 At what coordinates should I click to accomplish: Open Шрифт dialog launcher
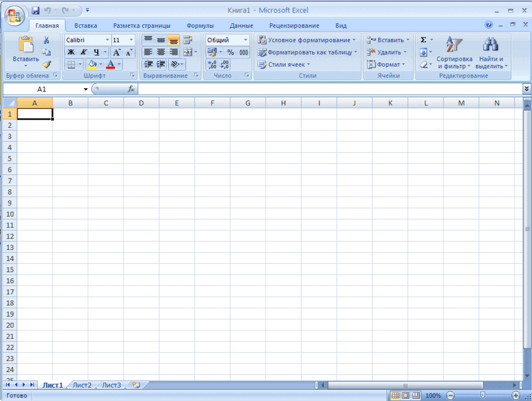click(x=132, y=75)
